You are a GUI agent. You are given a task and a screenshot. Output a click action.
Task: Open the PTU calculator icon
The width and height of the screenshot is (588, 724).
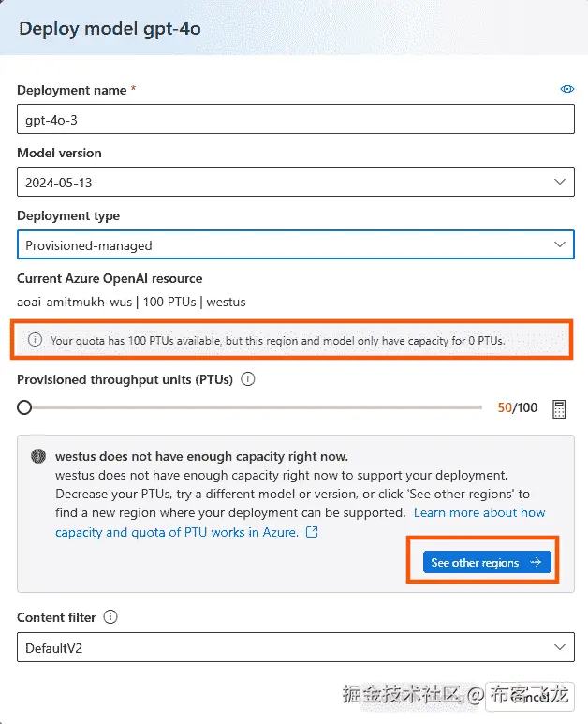[560, 408]
